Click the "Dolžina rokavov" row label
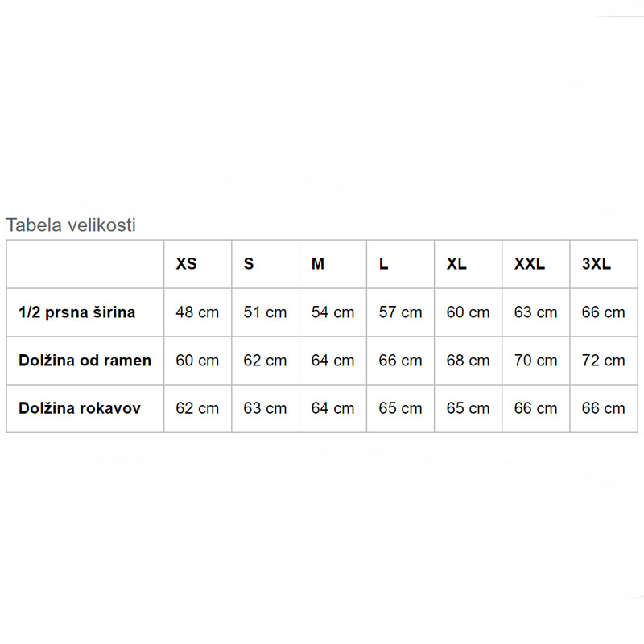644x644 pixels. [x=80, y=408]
